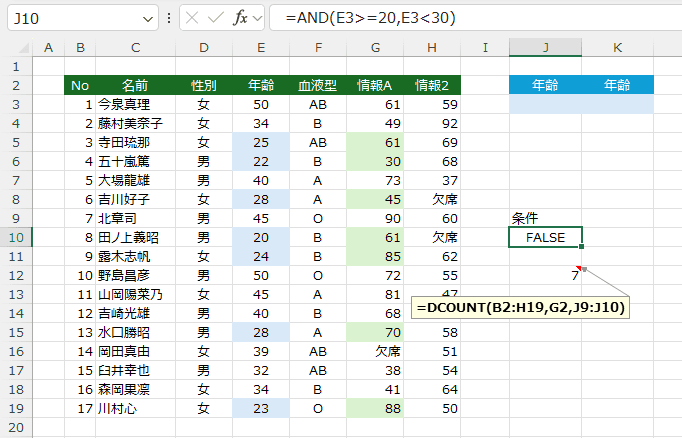Click the formula bar options dots handle
Screen dimensions: 682x438
[x=169, y=18]
